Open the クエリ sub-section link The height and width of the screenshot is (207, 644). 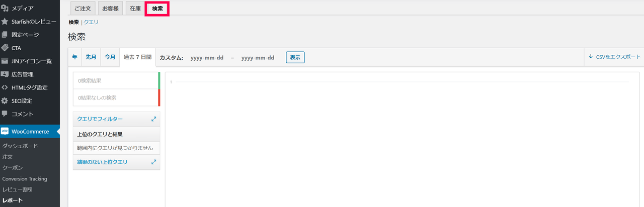(x=91, y=22)
